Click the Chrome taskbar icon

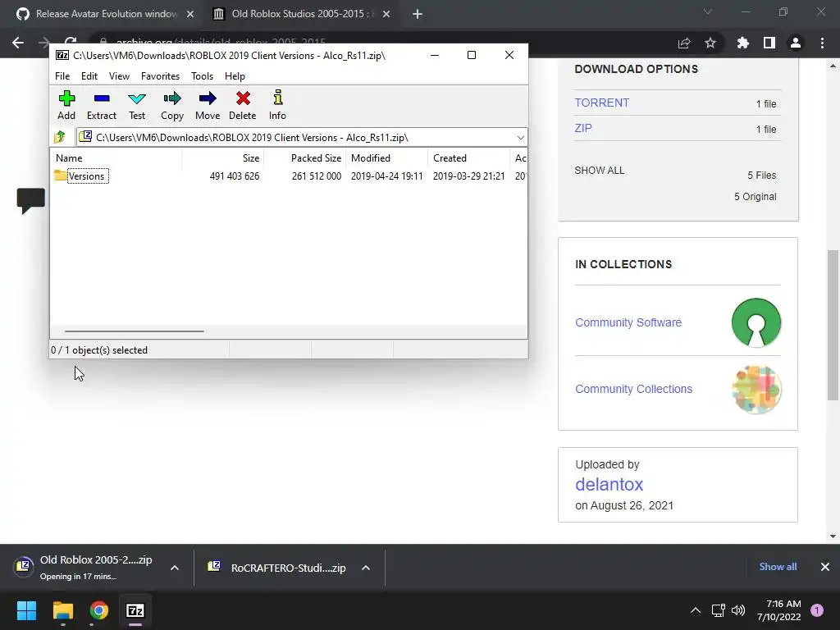pyautogui.click(x=99, y=610)
